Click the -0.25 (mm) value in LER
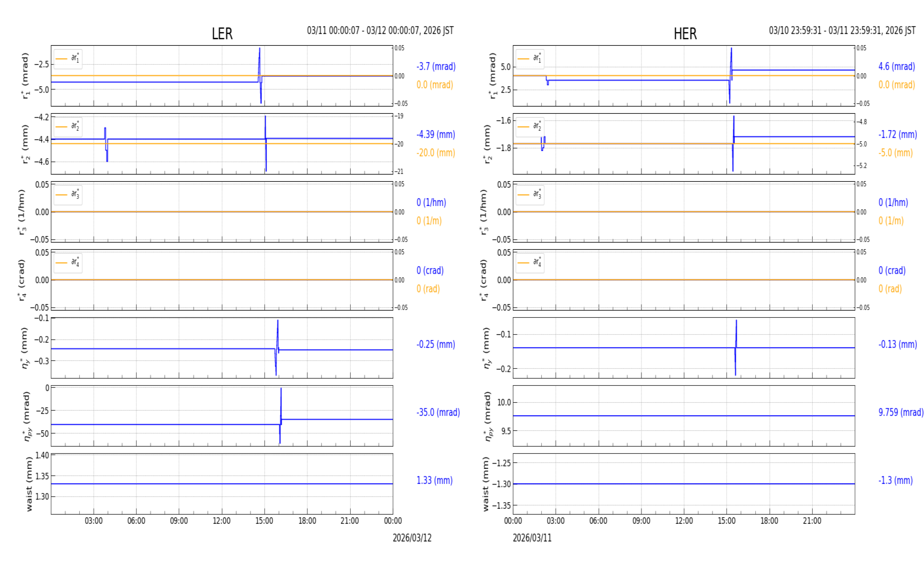924x565 pixels. [x=436, y=345]
